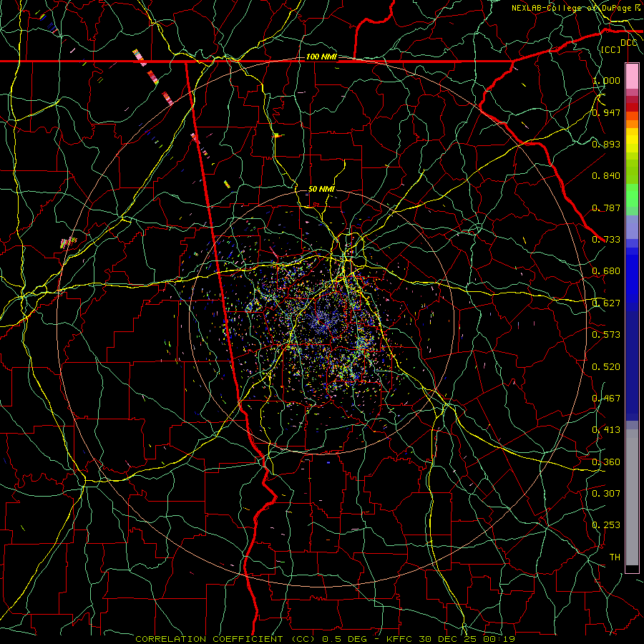Click the 0.520 color scale value
Viewport: 644px width, 644px height.
pyautogui.click(x=606, y=366)
